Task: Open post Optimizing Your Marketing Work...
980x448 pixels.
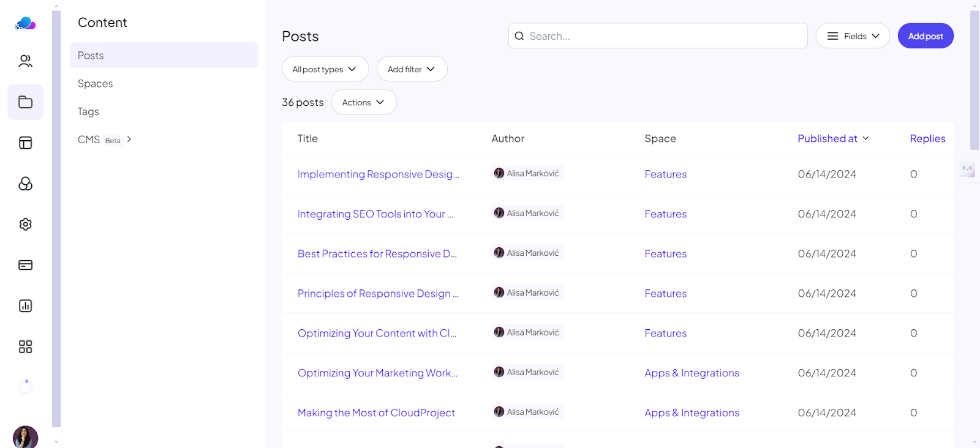Action: pos(377,373)
